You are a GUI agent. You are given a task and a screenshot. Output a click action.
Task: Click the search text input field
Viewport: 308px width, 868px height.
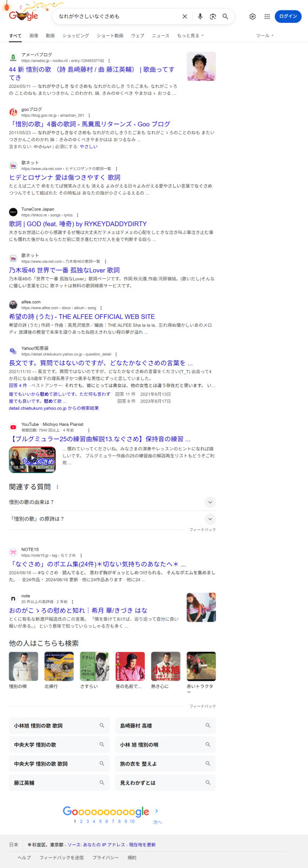click(117, 16)
